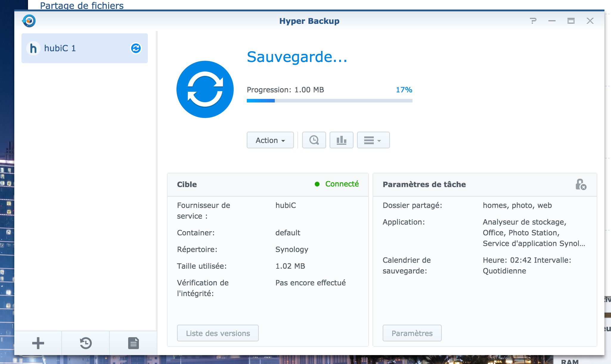Open the Action dropdown menu

tap(270, 140)
